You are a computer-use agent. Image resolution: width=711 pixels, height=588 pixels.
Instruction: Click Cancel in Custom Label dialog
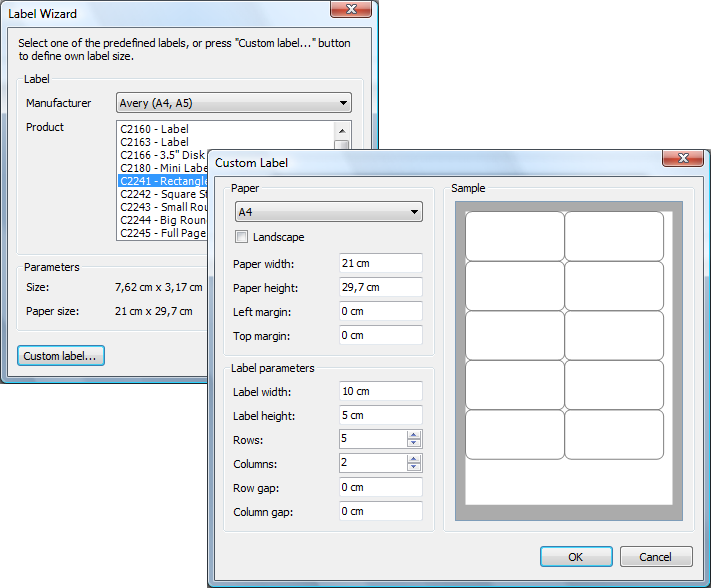[x=656, y=557]
